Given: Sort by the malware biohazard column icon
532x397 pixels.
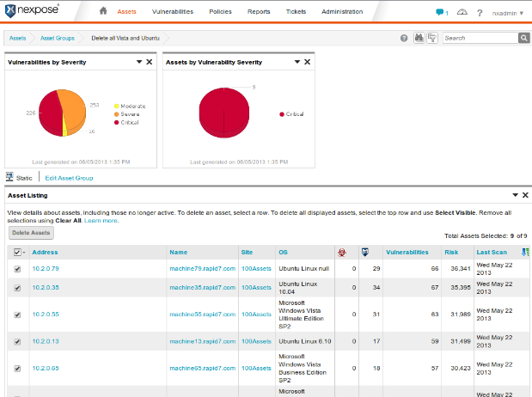Looking at the screenshot, I should pos(341,253).
